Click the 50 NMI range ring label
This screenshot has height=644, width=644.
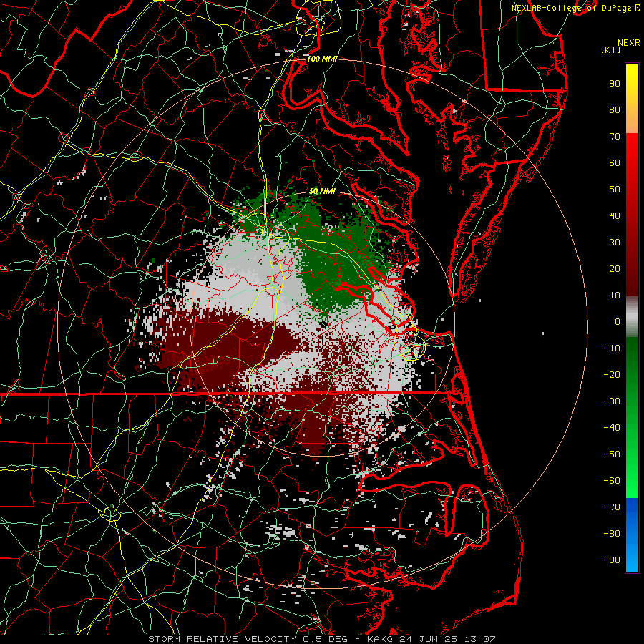pos(322,191)
